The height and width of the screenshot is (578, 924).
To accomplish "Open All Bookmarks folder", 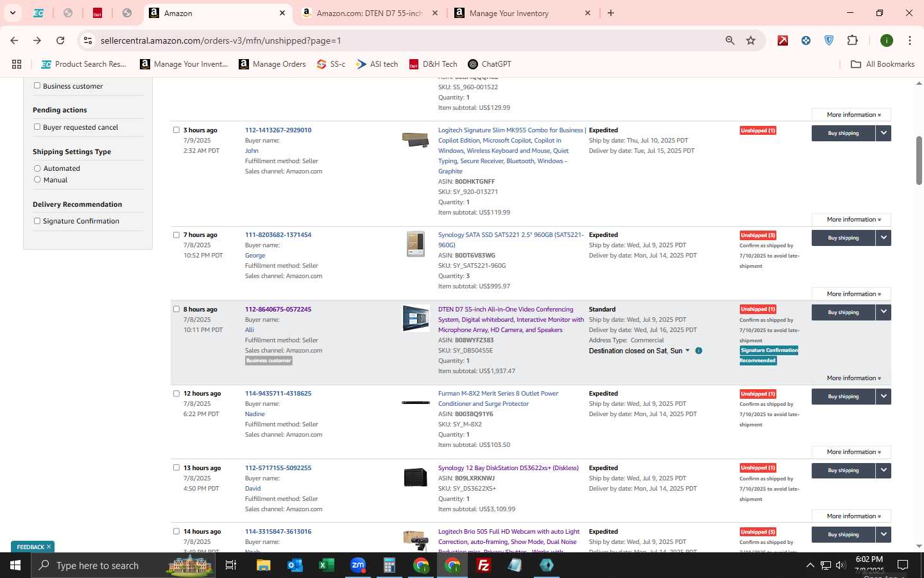I will 882,64.
